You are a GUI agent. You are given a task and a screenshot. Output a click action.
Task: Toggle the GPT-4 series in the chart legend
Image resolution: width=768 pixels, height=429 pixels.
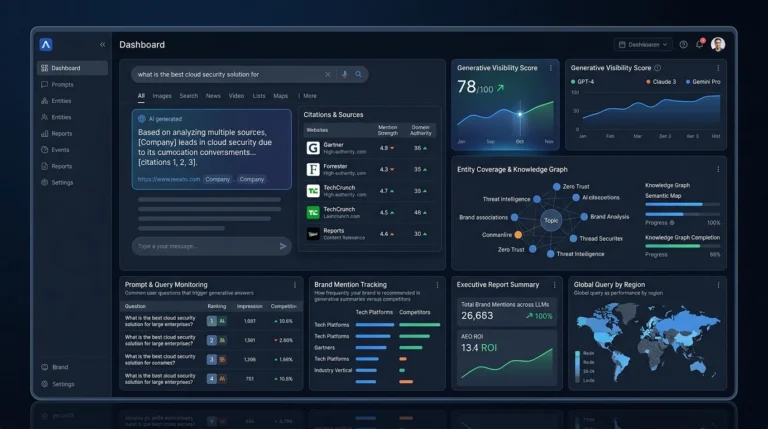pyautogui.click(x=584, y=82)
